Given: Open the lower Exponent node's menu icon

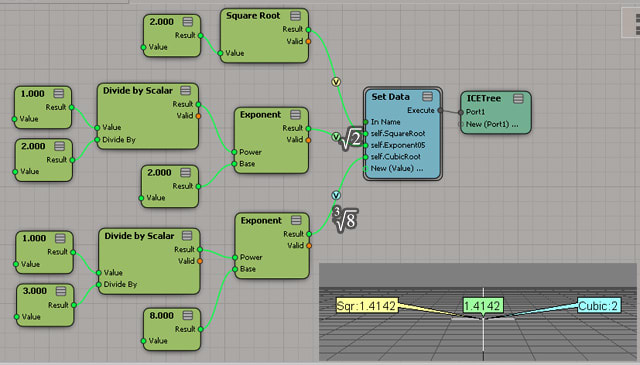Looking at the screenshot, I should tap(296, 220).
